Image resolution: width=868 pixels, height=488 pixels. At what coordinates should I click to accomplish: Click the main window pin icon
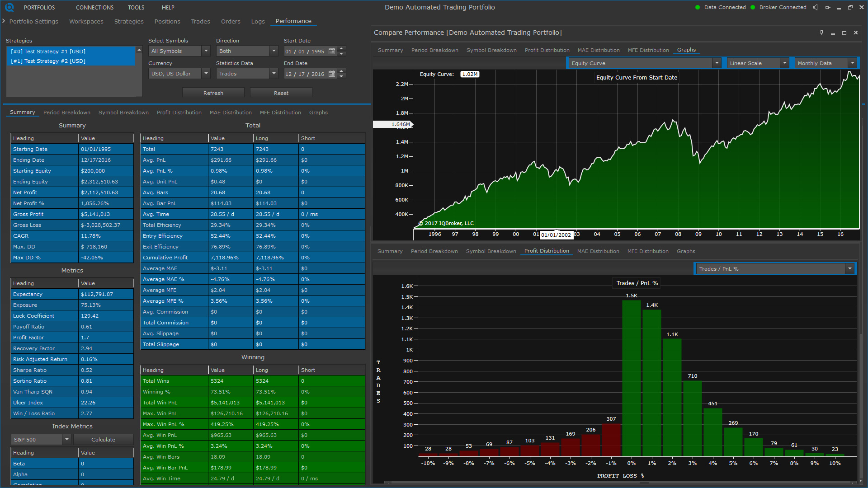pos(828,7)
